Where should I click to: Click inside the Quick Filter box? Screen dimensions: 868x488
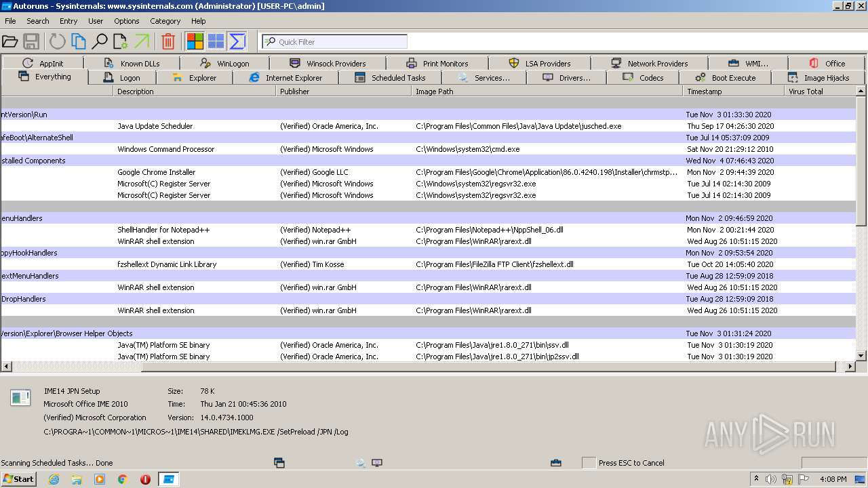[x=334, y=42]
